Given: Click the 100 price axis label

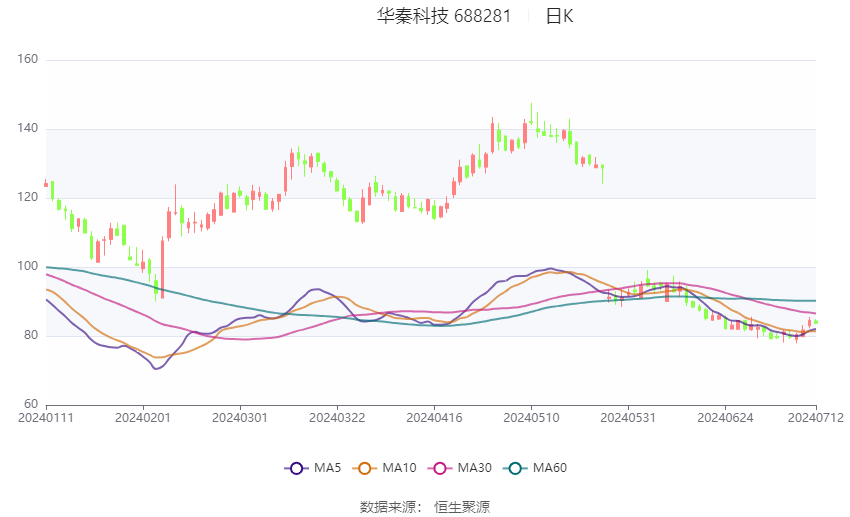Looking at the screenshot, I should pos(28,266).
